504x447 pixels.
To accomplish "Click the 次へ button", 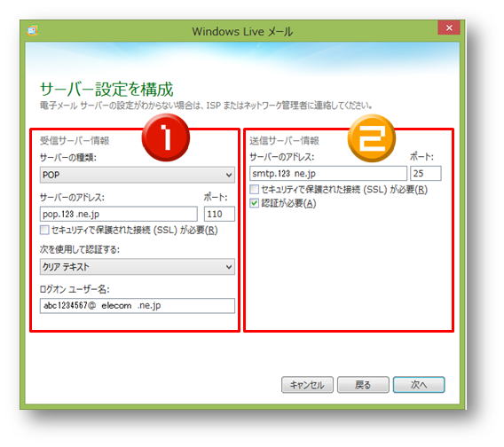I will click(x=419, y=385).
